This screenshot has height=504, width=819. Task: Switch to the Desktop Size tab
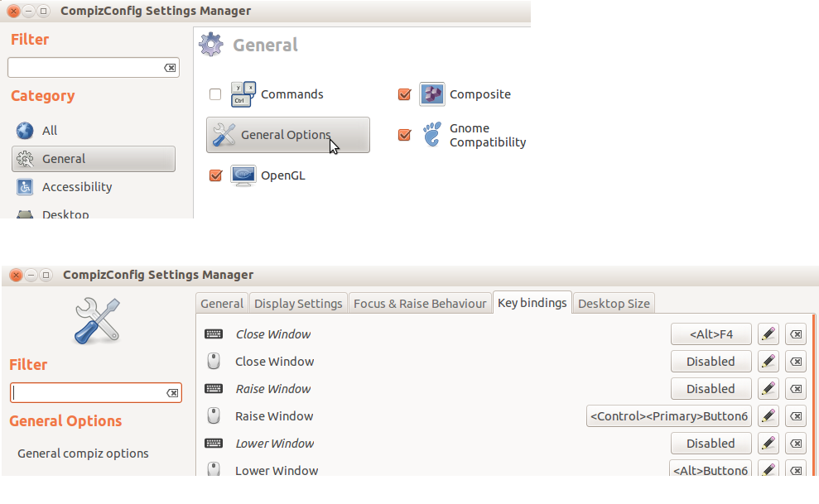(x=614, y=303)
